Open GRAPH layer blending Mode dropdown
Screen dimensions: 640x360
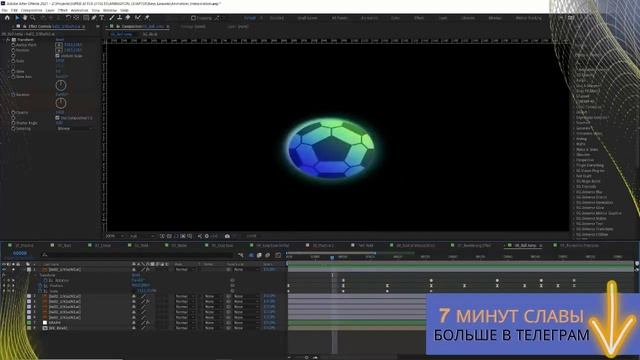[x=185, y=322]
